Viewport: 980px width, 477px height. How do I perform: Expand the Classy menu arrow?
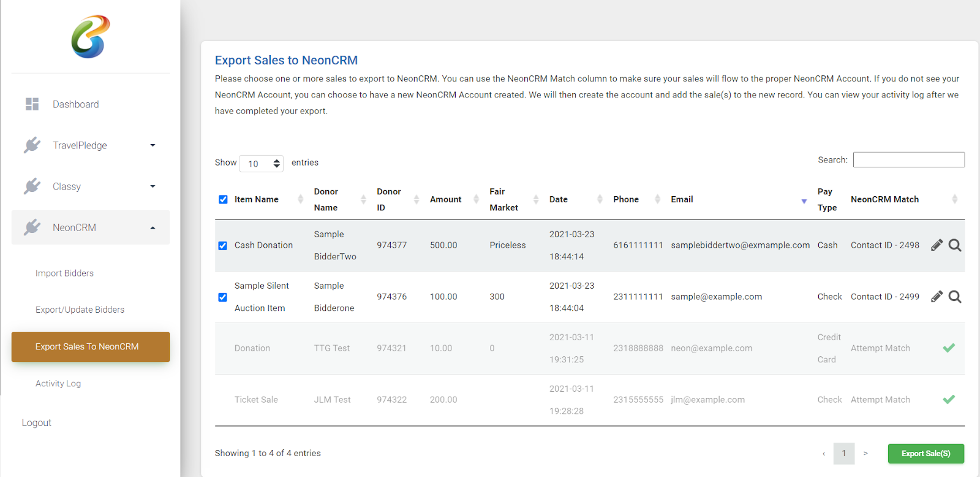tap(153, 186)
